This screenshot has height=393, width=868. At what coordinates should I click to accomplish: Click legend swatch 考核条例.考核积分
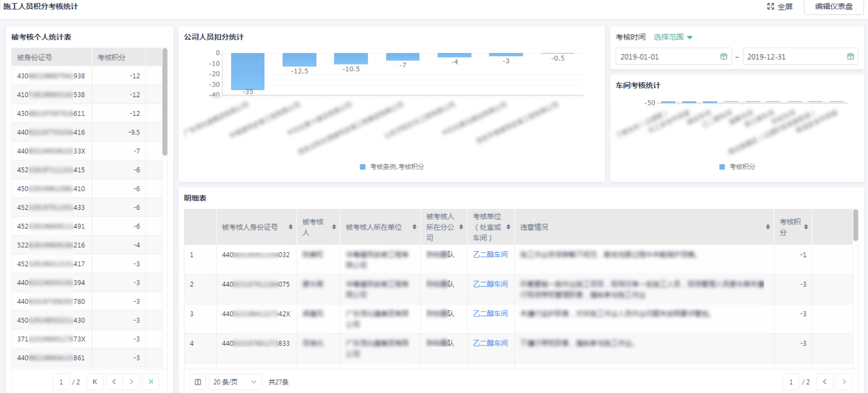362,167
